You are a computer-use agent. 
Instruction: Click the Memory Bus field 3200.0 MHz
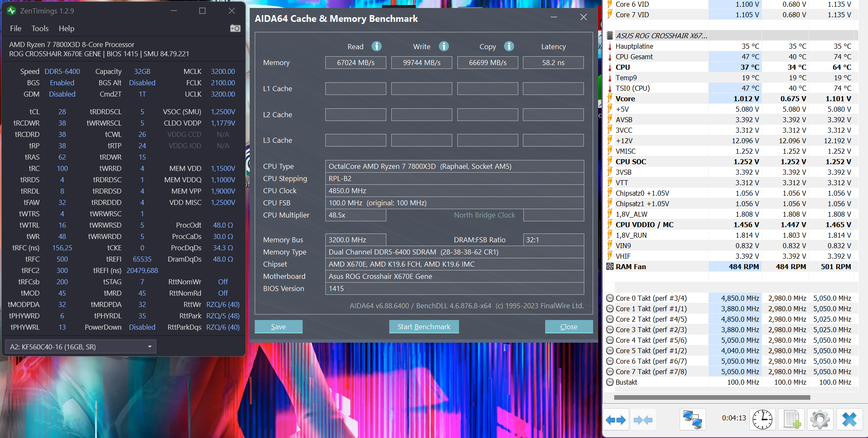[x=356, y=240]
